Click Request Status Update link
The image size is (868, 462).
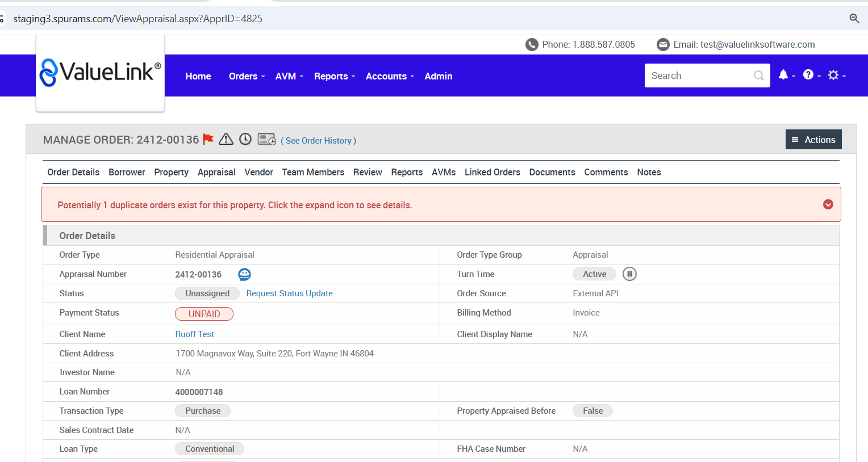(289, 293)
